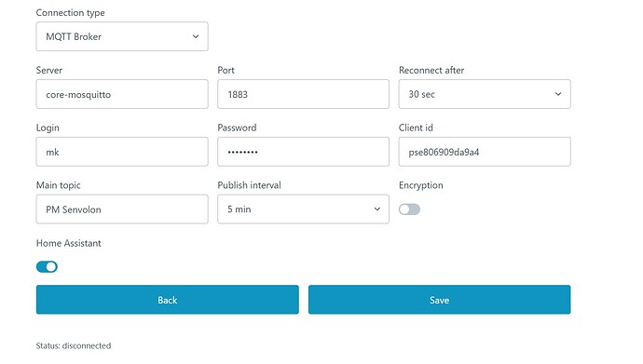Click the Back button
The height and width of the screenshot is (364, 643).
pos(168,300)
